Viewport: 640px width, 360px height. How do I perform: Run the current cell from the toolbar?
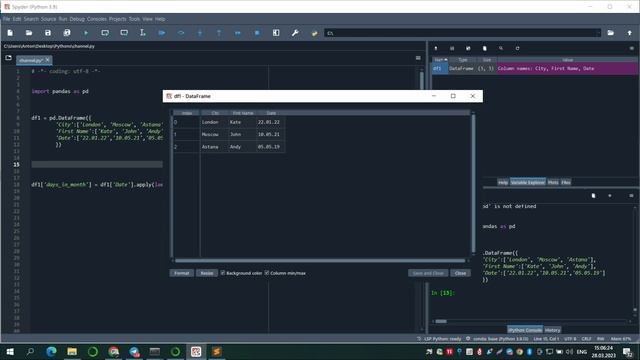pos(105,33)
